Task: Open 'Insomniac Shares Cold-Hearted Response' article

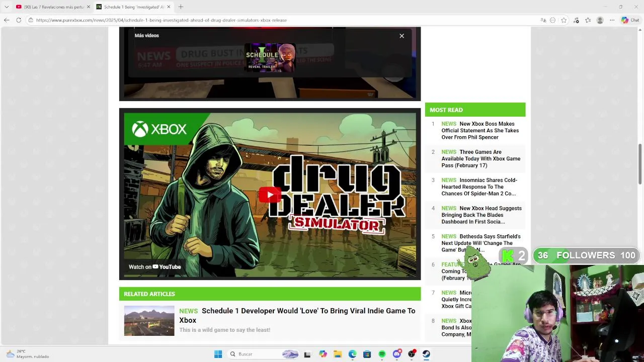Action: click(479, 187)
